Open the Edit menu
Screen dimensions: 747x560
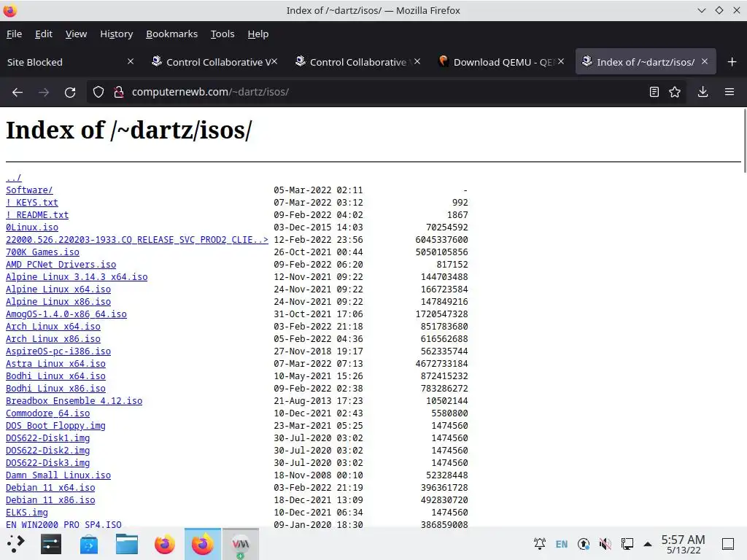click(44, 34)
